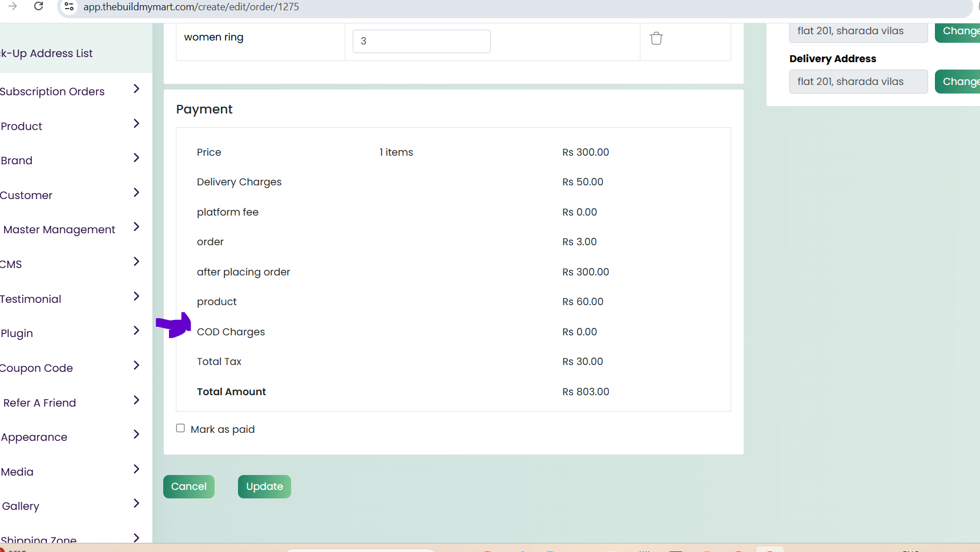The image size is (980, 552).
Task: Open the Media sidebar menu
Action: [x=17, y=472]
